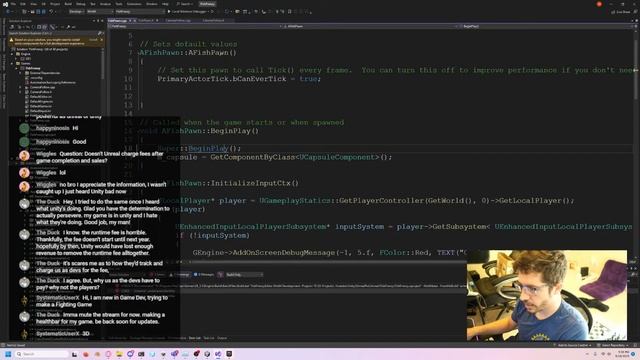Switch to the Task List bottom tab
The image size is (640, 360).
pyautogui.click(x=209, y=338)
